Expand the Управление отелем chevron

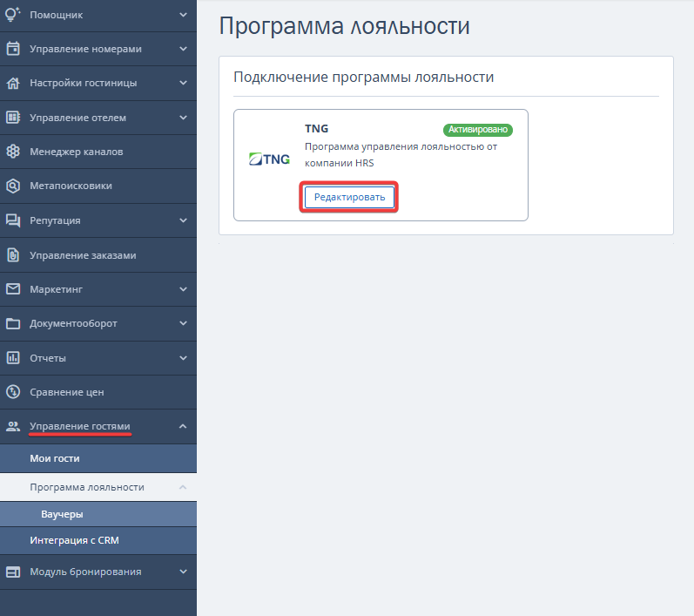(183, 118)
